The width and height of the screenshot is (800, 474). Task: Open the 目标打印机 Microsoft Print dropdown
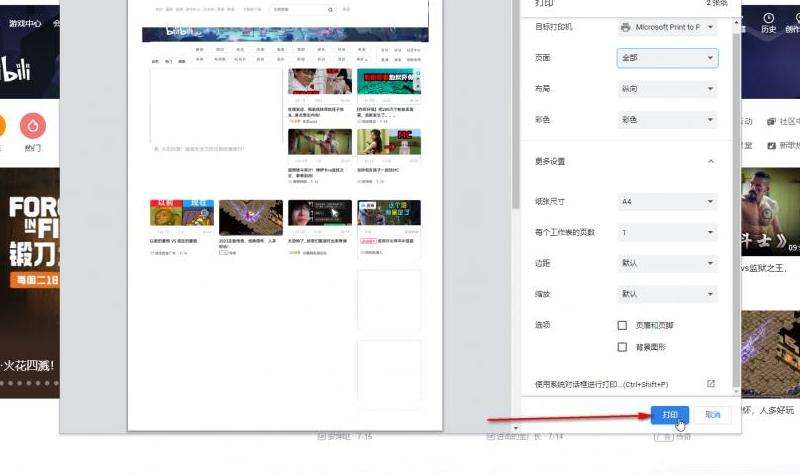[x=667, y=27]
